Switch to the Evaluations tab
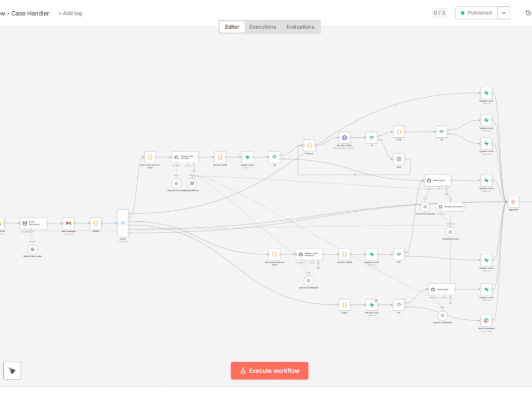 coord(300,27)
